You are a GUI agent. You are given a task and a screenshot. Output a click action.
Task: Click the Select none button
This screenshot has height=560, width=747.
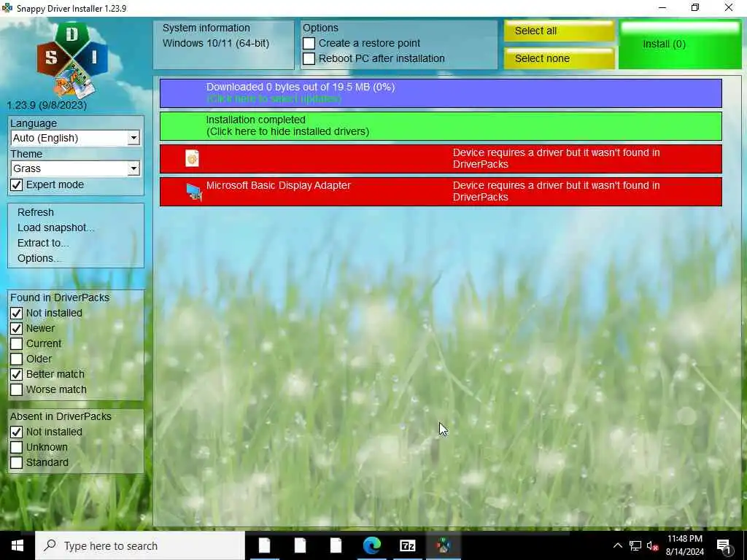pos(560,58)
